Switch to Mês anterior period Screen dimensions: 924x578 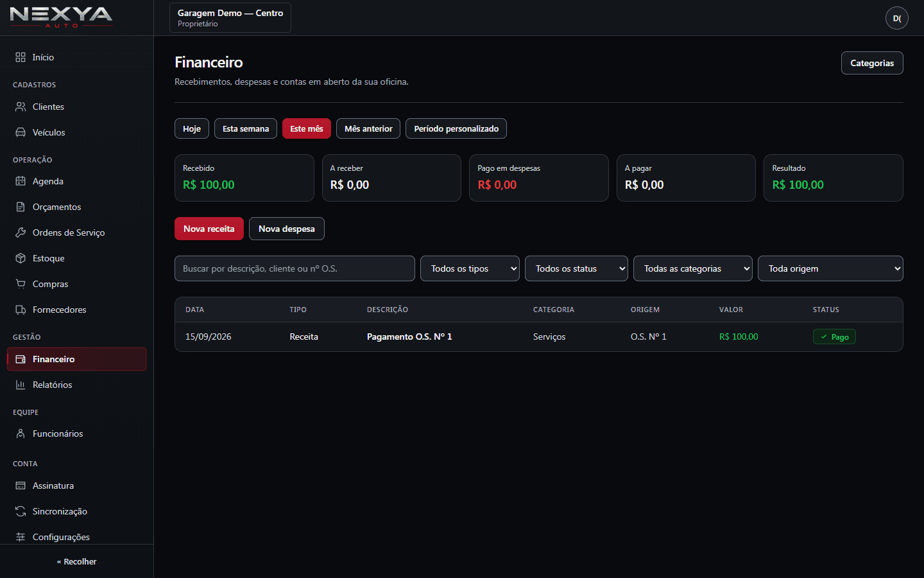[368, 128]
